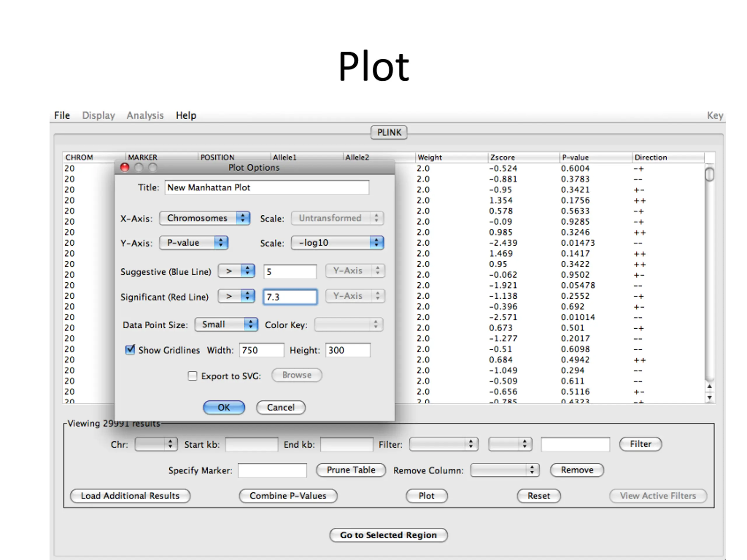This screenshot has width=747, height=560.
Task: Click the CHROM column header
Action: 94,157
